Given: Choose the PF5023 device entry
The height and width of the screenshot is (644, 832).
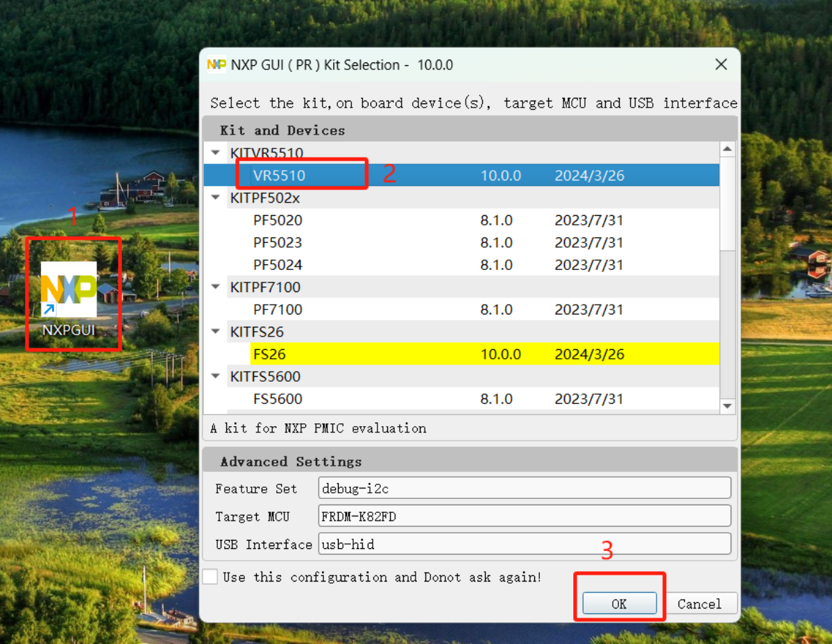Looking at the screenshot, I should (x=278, y=243).
